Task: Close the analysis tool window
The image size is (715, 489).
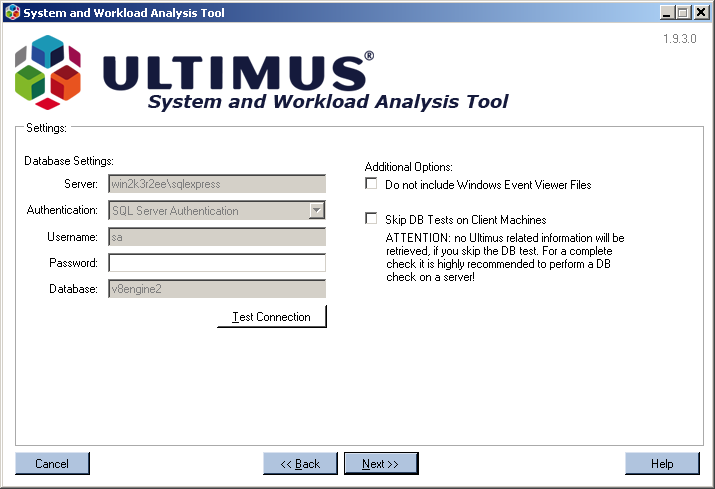Action: [x=701, y=12]
